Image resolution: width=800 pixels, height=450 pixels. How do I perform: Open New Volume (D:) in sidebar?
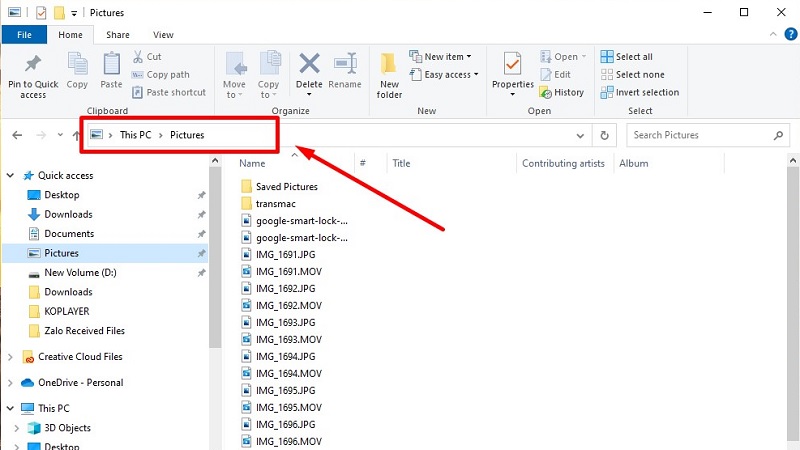[x=80, y=272]
